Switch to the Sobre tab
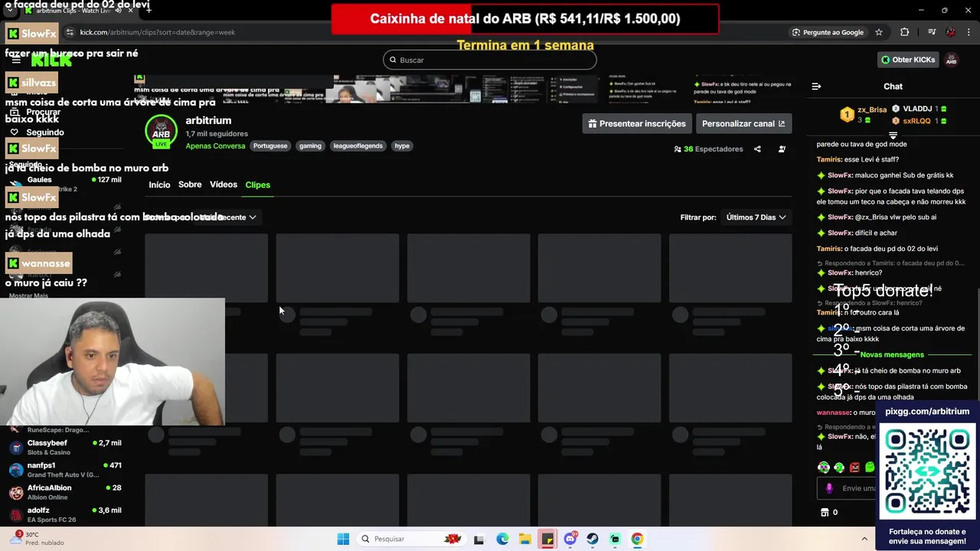 [x=190, y=184]
